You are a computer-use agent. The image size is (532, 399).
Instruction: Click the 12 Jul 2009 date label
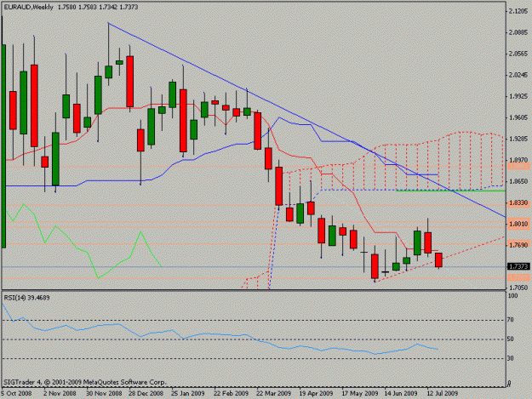pyautogui.click(x=442, y=393)
